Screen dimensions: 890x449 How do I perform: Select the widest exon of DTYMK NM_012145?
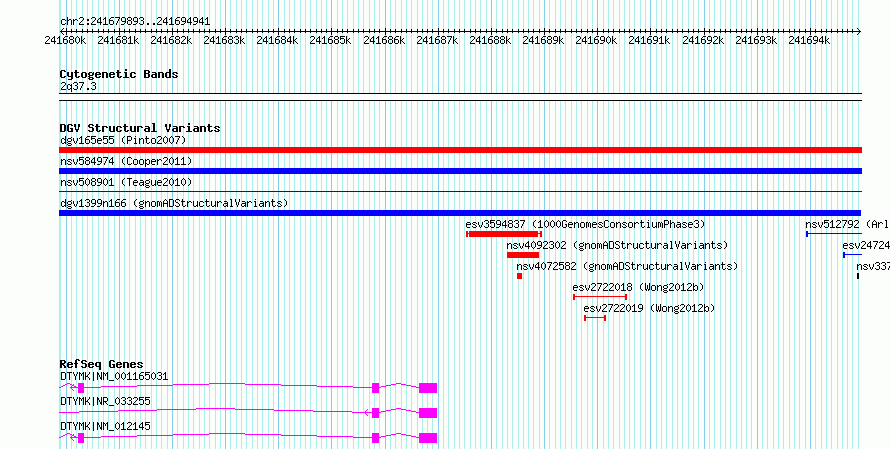[428, 438]
